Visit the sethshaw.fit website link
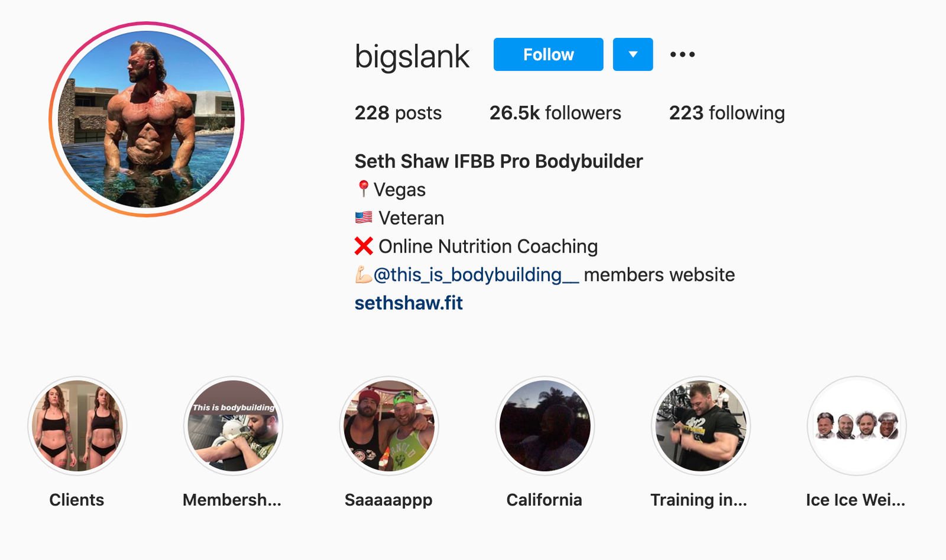 tap(409, 303)
